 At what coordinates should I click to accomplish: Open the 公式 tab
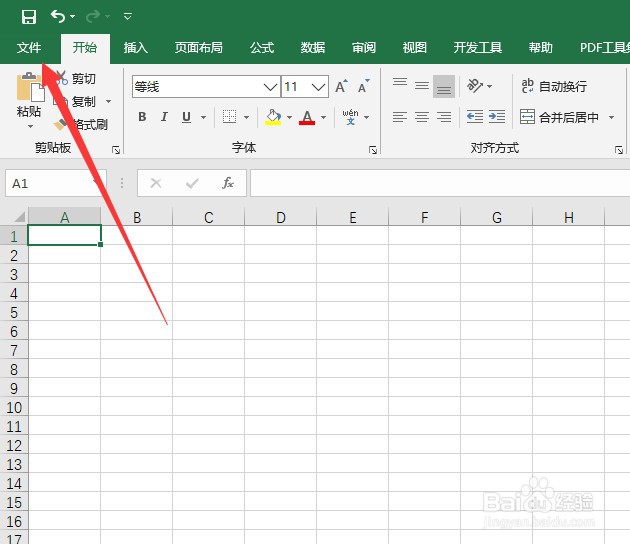pyautogui.click(x=262, y=47)
